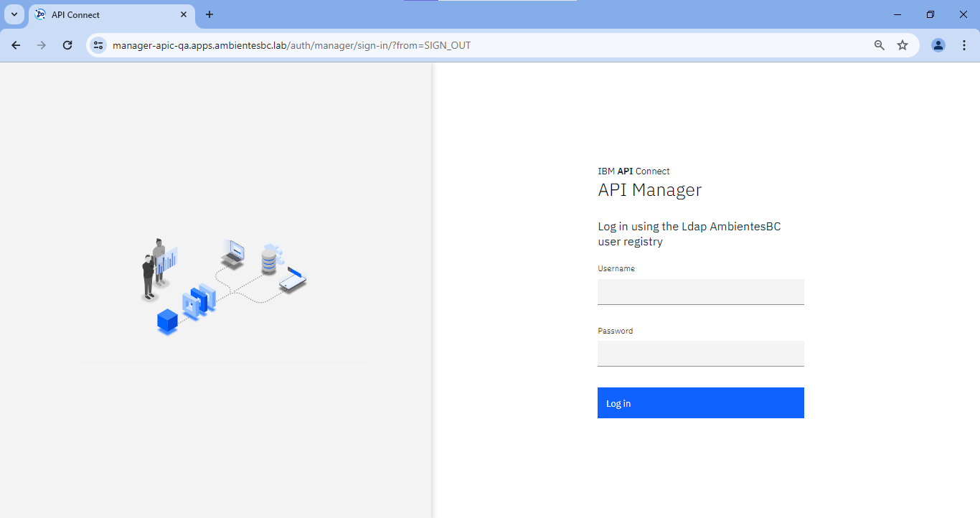This screenshot has width=980, height=518.
Task: Bookmark this page with the star icon
Action: coord(903,45)
